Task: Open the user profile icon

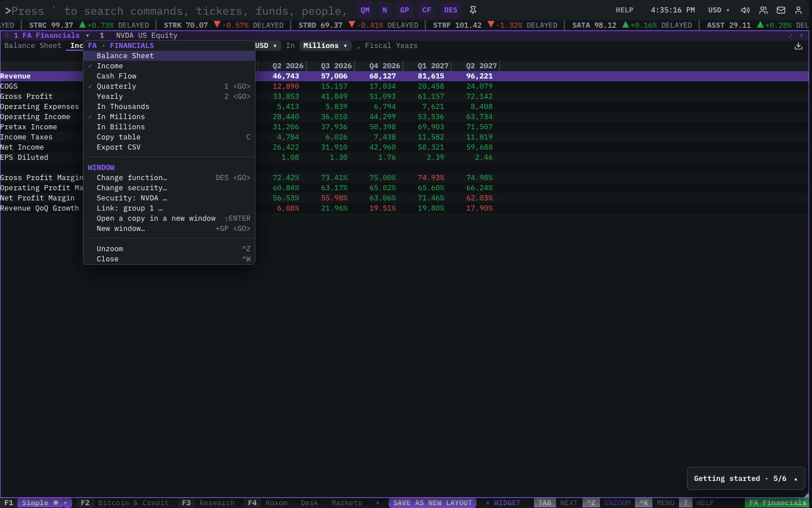Action: coord(798,10)
